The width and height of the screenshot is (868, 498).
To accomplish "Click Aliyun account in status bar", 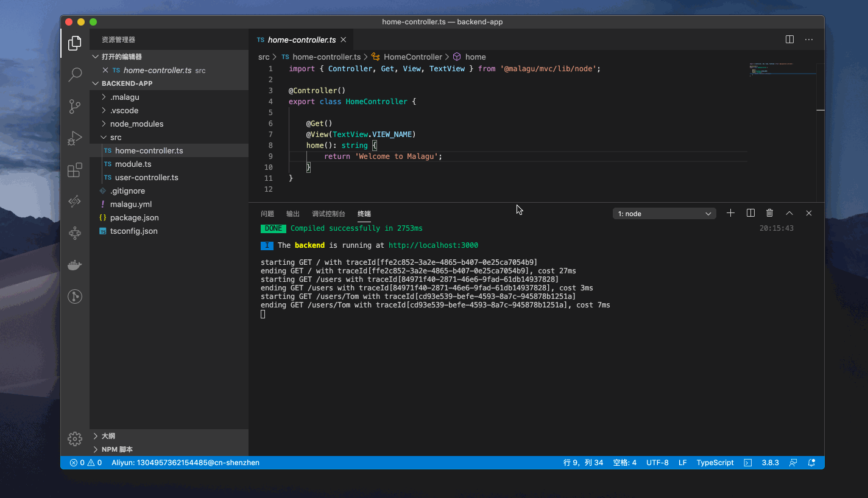I will tap(185, 463).
